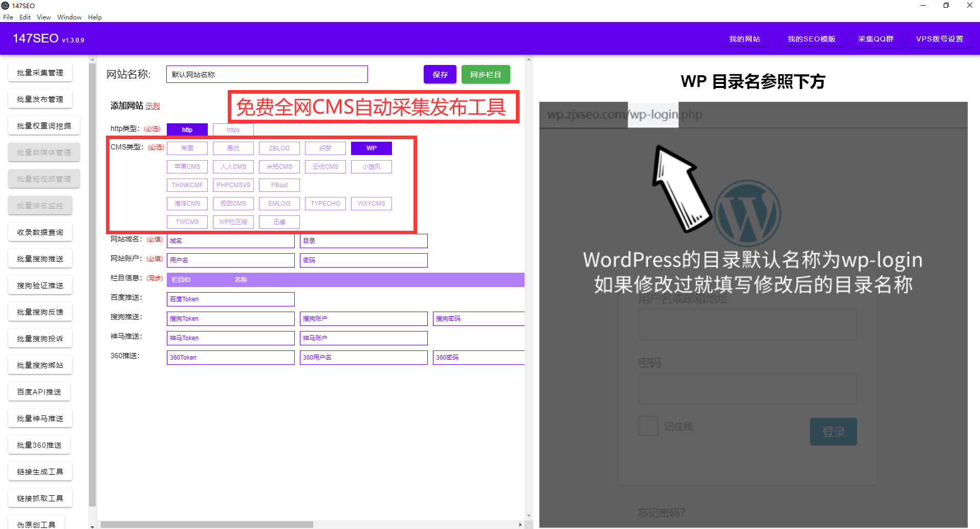Switch http type to https
This screenshot has width=980, height=529.
pyautogui.click(x=233, y=129)
